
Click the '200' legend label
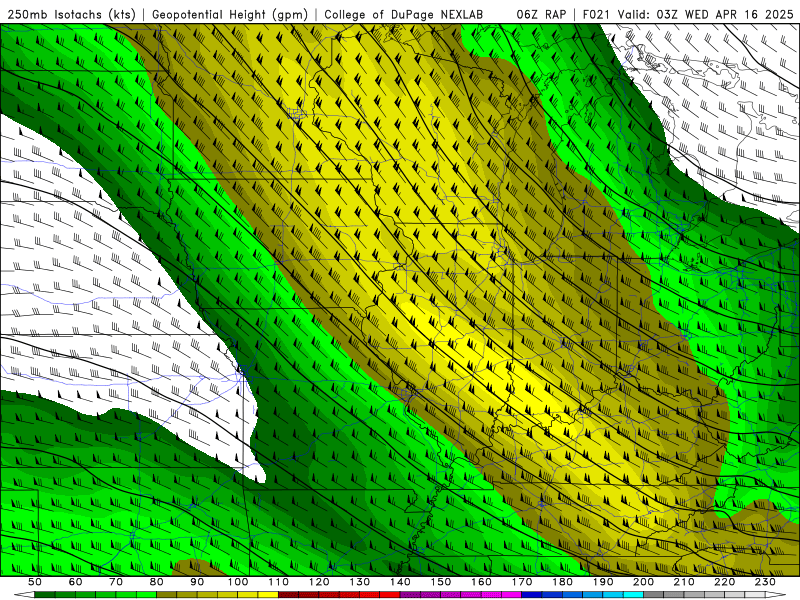click(x=643, y=582)
